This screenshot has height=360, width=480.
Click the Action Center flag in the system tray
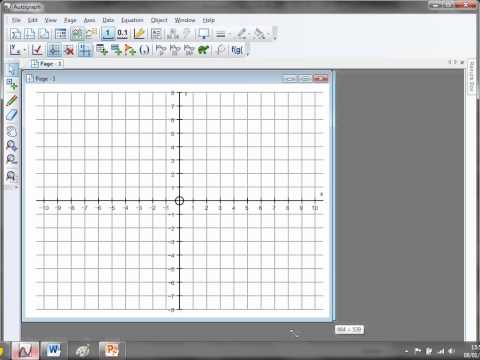pos(417,351)
